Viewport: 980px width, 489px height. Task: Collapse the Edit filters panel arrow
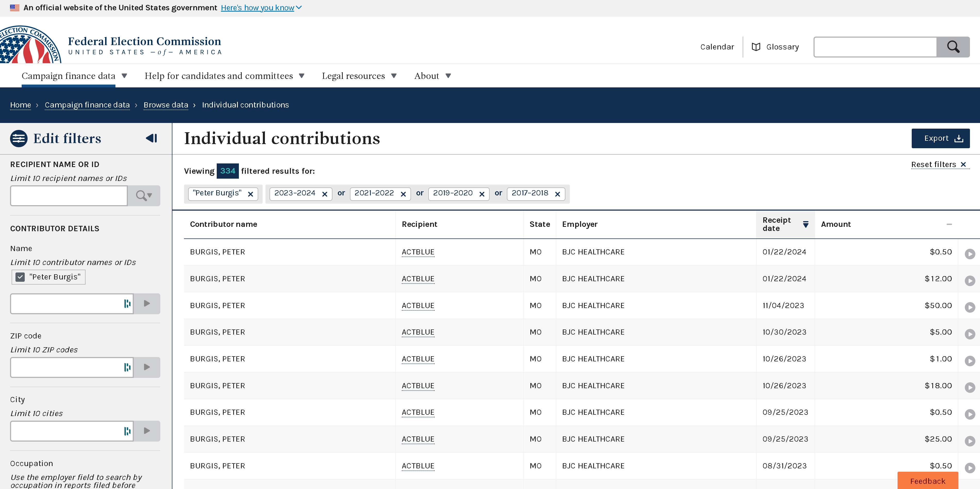(152, 138)
